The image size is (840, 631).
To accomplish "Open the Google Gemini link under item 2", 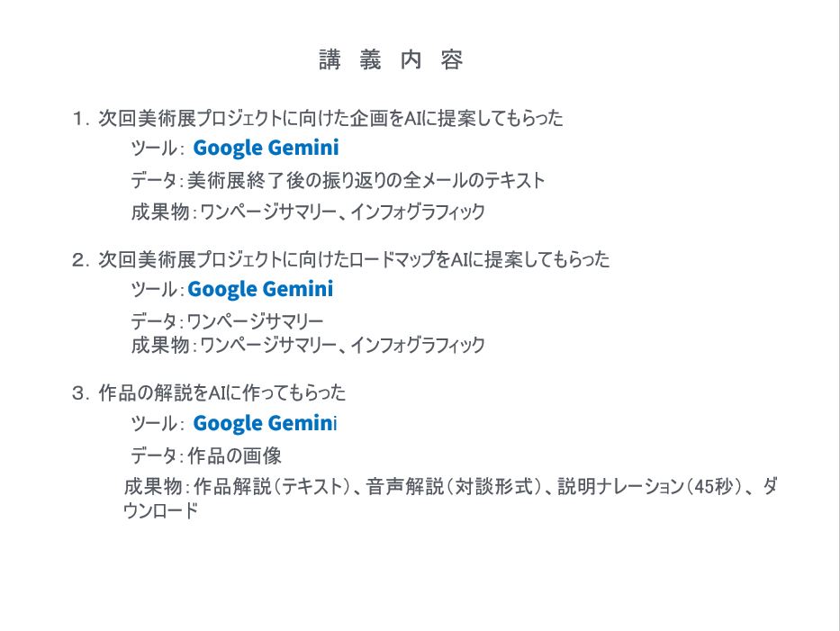I will 260,289.
